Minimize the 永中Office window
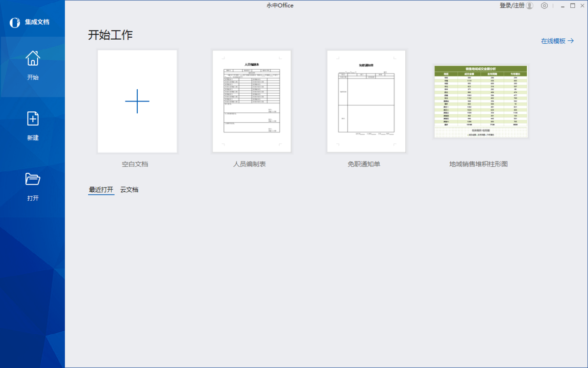 [x=560, y=6]
